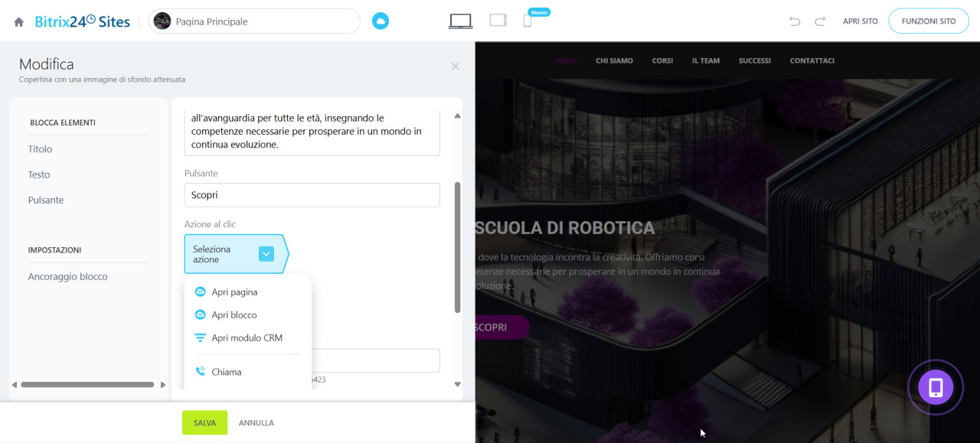Switch to desktop preview mode

(460, 21)
